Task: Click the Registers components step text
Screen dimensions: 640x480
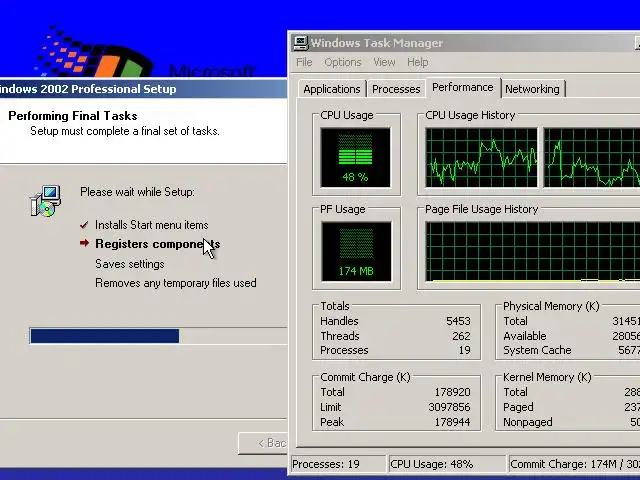Action: click(x=158, y=244)
